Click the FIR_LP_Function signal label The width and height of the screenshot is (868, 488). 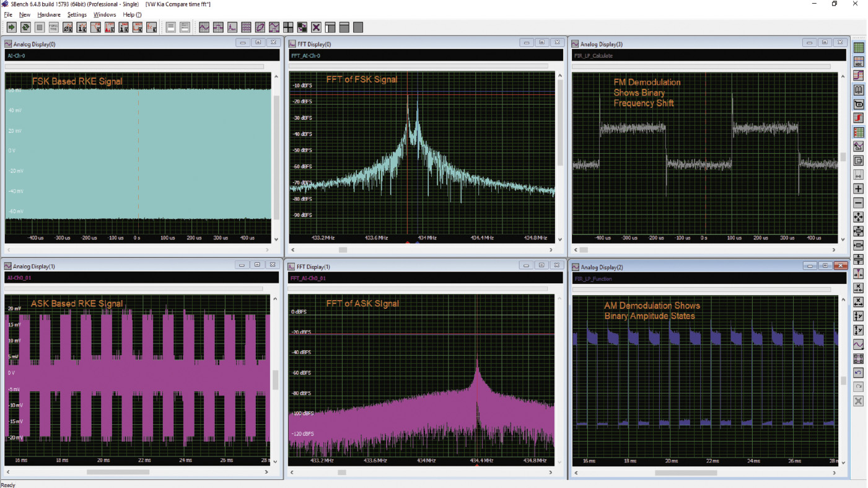click(593, 279)
